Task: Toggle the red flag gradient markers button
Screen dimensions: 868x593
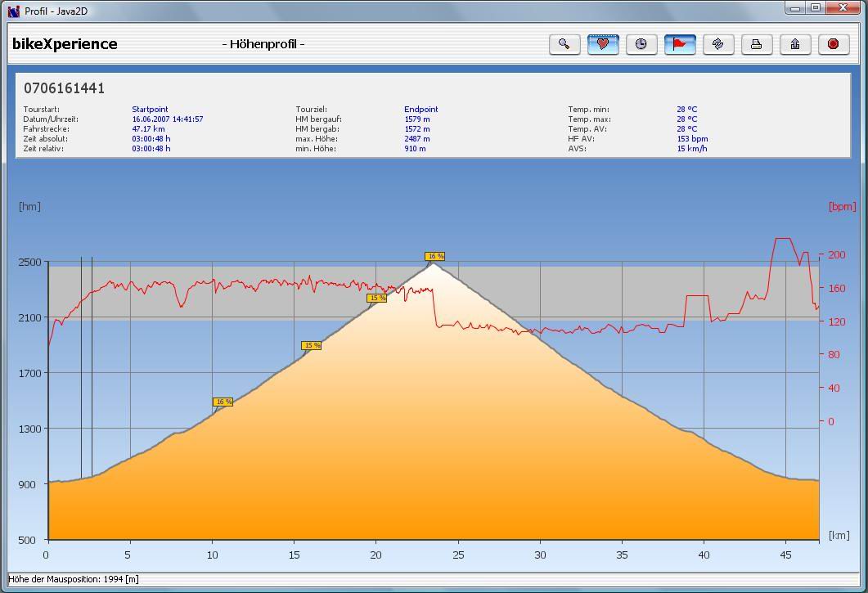Action: click(x=679, y=44)
